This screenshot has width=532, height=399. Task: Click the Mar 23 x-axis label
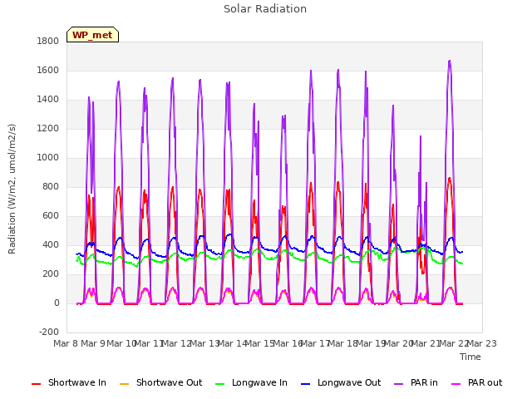click(x=482, y=343)
